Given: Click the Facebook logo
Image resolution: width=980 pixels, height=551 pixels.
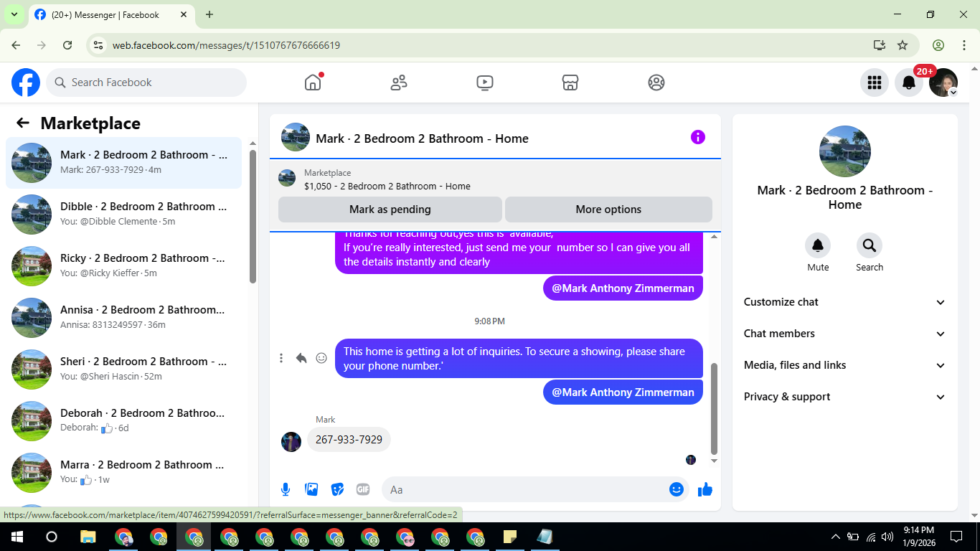Looking at the screenshot, I should pyautogui.click(x=26, y=83).
